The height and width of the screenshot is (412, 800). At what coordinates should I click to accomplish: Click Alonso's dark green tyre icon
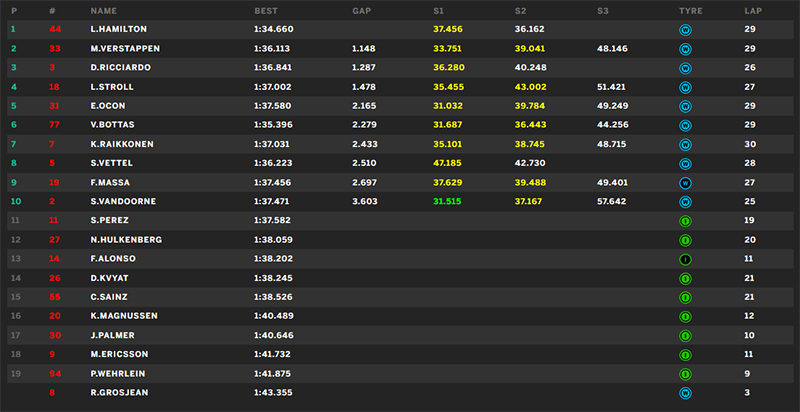click(685, 259)
